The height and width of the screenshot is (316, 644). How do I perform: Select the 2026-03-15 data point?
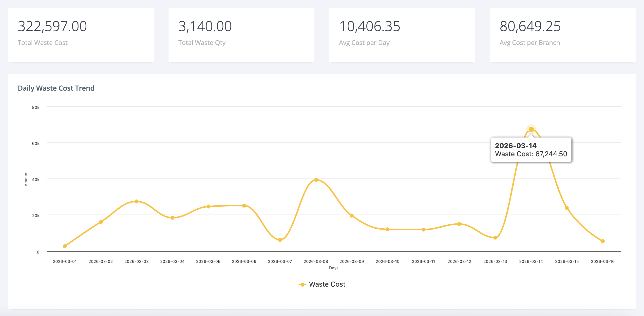tap(567, 208)
